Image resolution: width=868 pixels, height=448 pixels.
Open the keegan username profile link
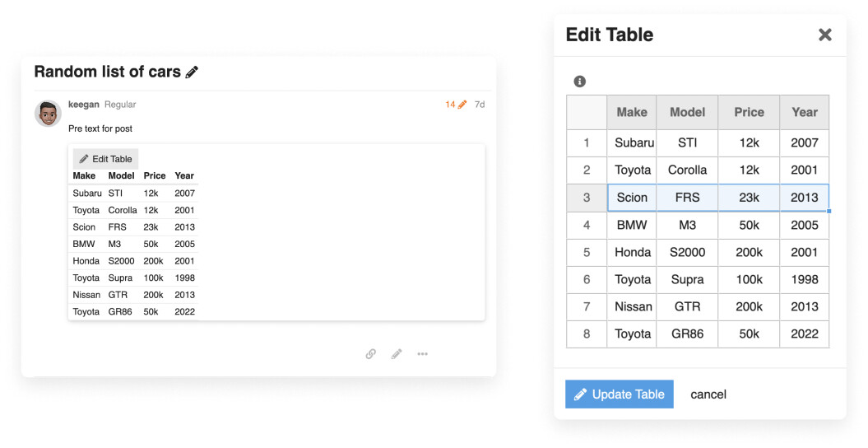pyautogui.click(x=84, y=105)
